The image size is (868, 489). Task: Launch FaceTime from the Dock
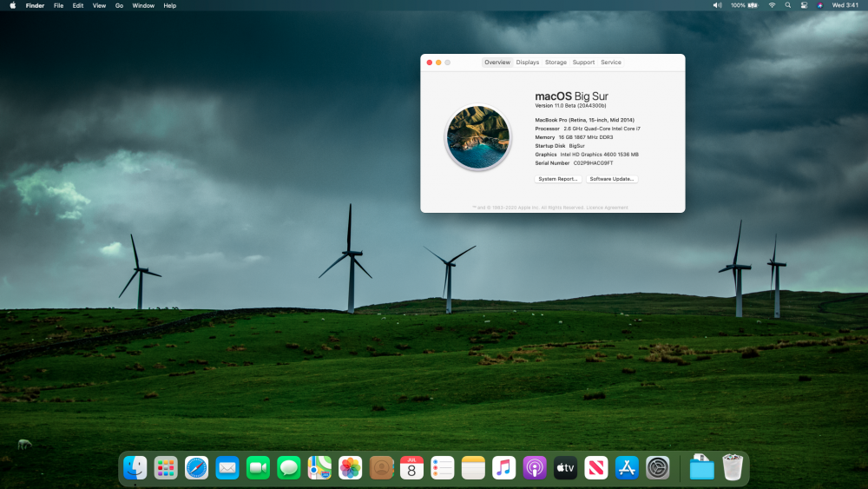(258, 468)
